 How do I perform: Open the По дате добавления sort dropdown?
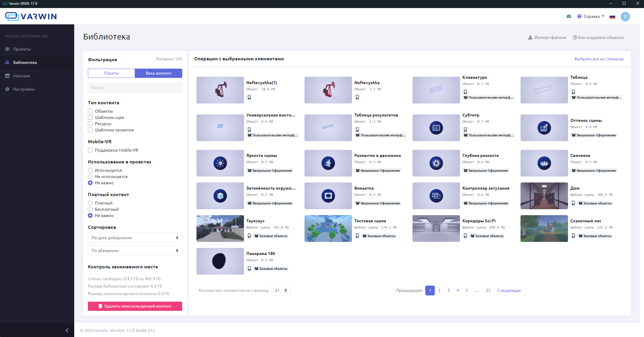135,238
